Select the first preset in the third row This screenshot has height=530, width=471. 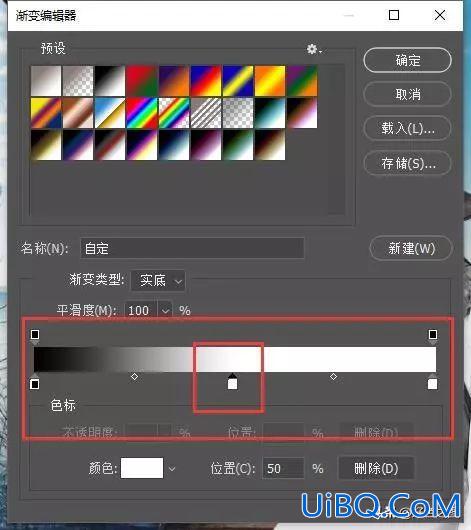click(46, 145)
